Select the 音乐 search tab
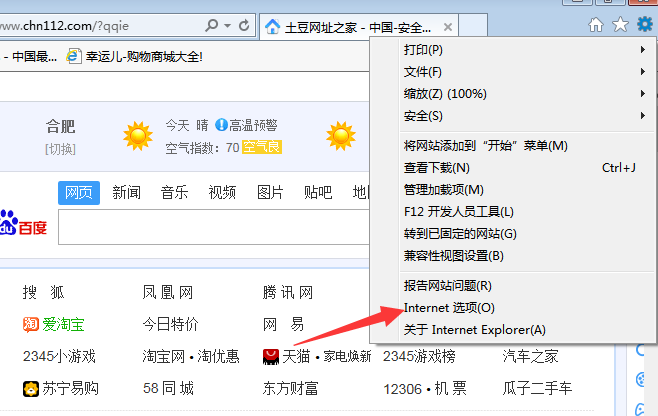Screen dimensions: 658x416 pyautogui.click(x=174, y=193)
